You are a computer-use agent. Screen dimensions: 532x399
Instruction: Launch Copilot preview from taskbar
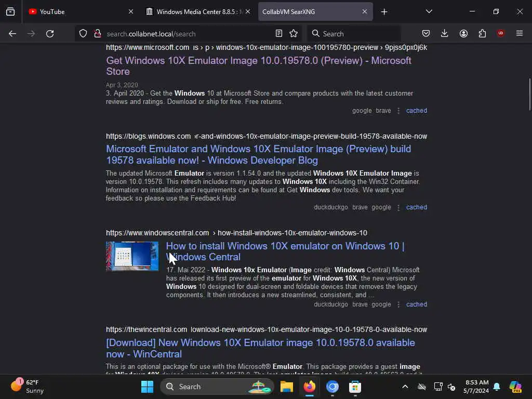coord(515,387)
